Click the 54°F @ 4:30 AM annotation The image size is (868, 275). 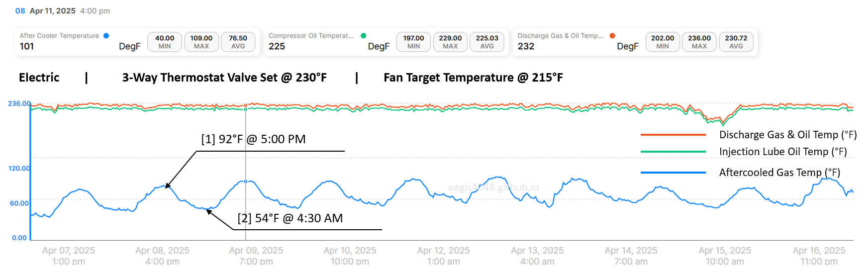click(x=290, y=218)
